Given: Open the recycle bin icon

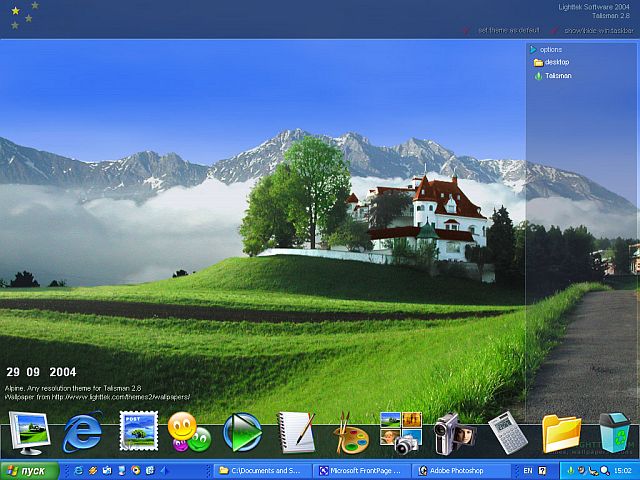Looking at the screenshot, I should [x=614, y=432].
